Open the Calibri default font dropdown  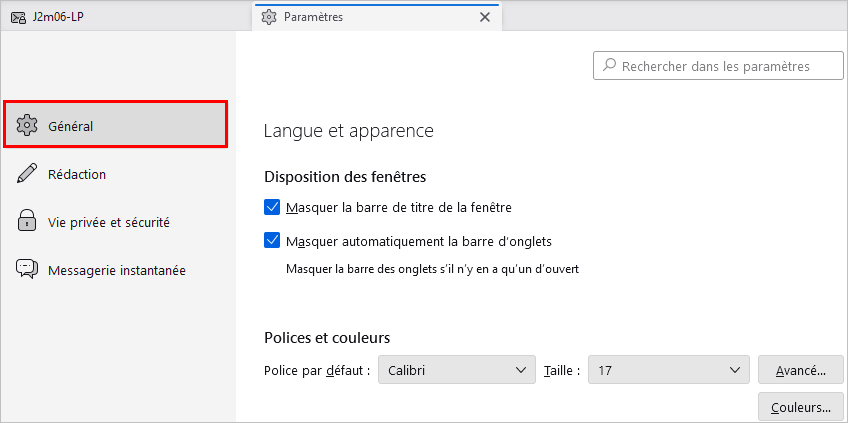pos(457,370)
